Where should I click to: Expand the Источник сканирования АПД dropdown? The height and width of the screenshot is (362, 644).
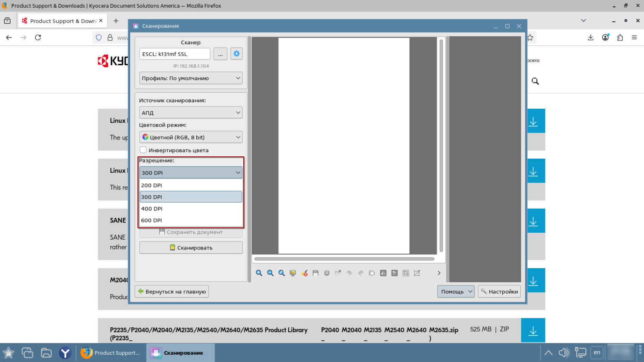point(191,113)
